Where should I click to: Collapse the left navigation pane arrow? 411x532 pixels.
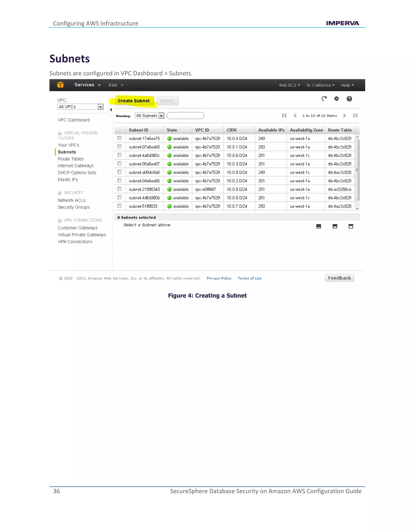pos(111,110)
